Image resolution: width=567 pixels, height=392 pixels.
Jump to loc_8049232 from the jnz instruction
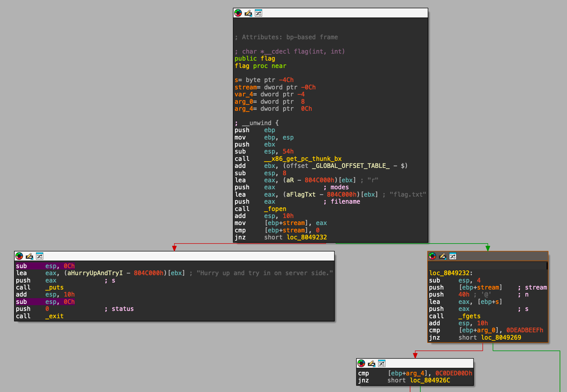tap(306, 237)
